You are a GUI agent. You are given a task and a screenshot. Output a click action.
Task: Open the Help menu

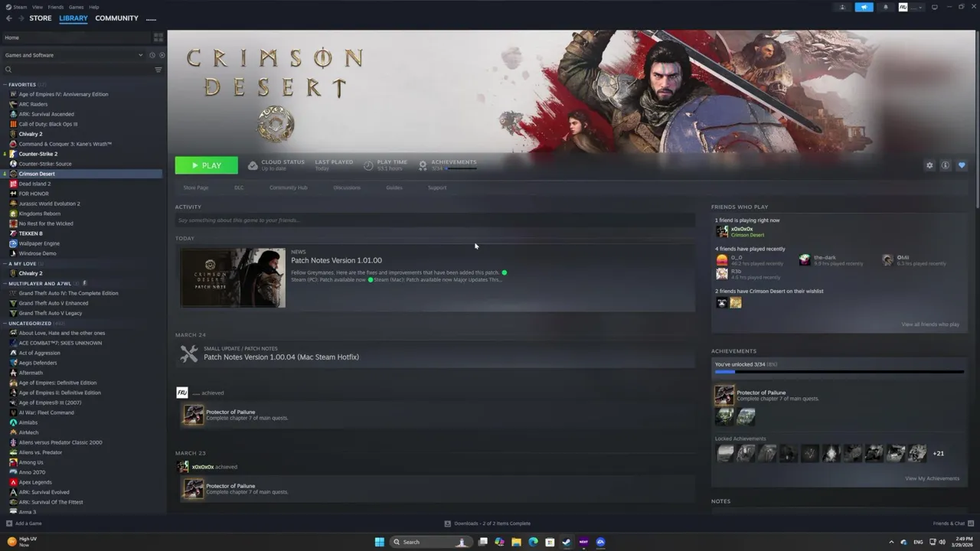[x=94, y=7]
